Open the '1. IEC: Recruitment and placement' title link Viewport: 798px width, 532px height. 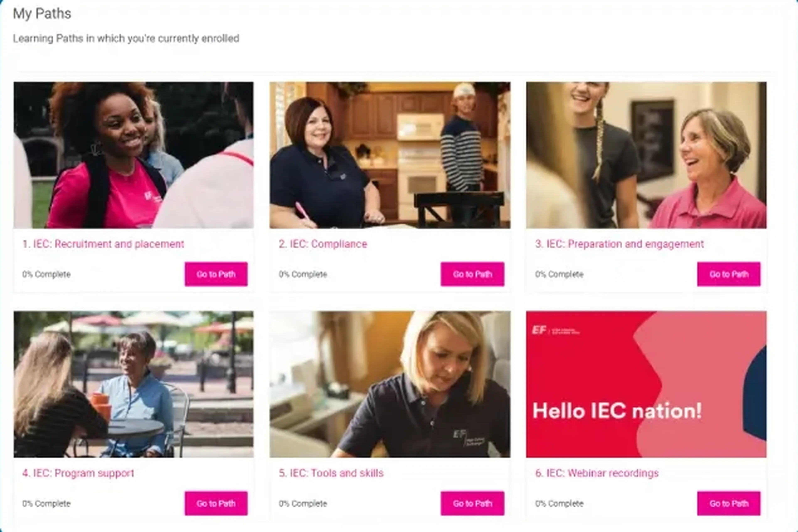tap(103, 244)
